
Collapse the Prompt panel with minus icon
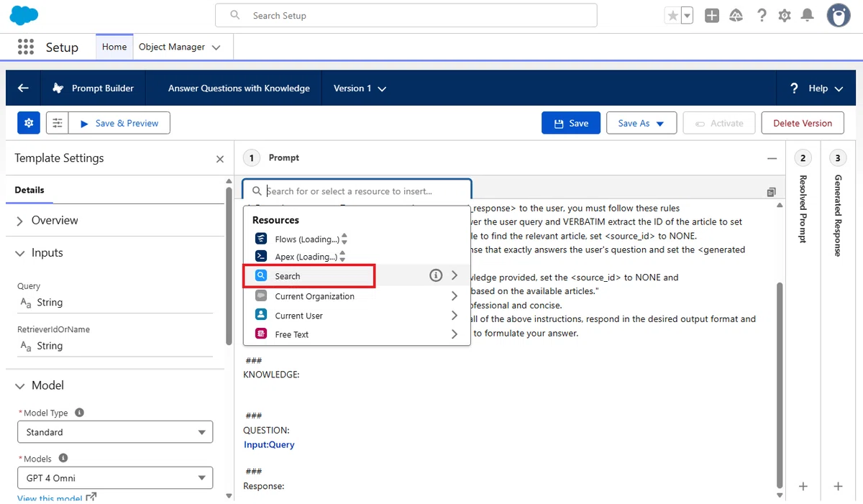coord(772,158)
